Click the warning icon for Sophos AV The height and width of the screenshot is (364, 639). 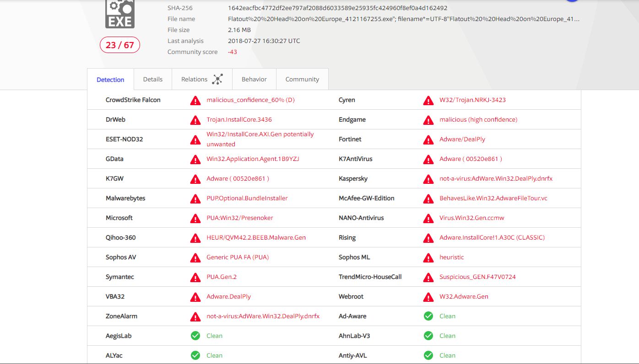195,257
